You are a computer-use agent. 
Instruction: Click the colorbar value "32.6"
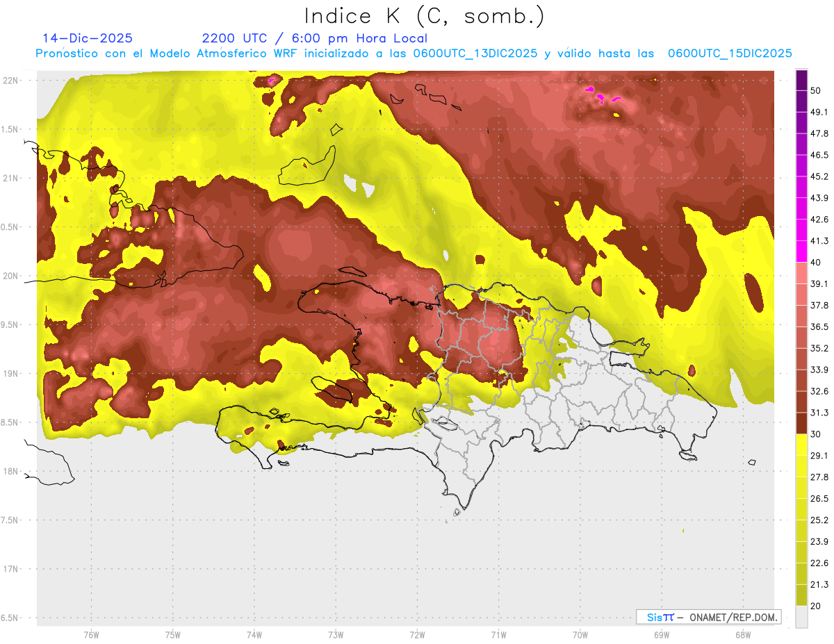click(819, 391)
